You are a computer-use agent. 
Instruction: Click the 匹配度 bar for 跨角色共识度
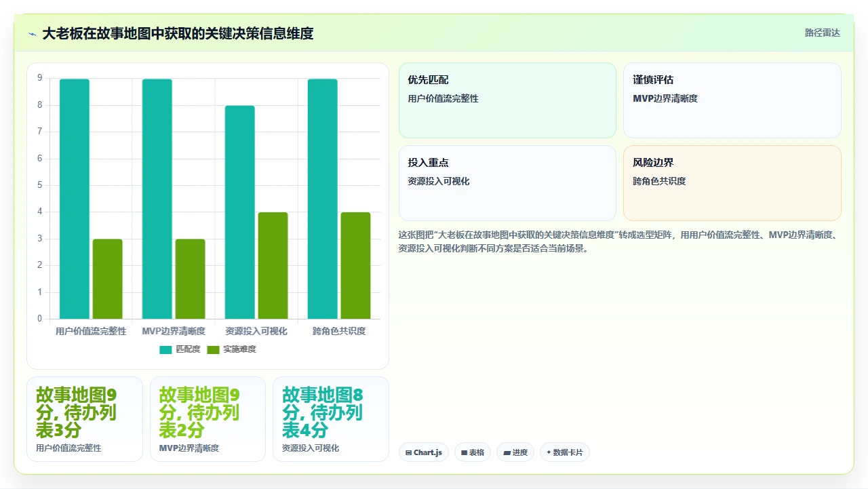[323, 199]
